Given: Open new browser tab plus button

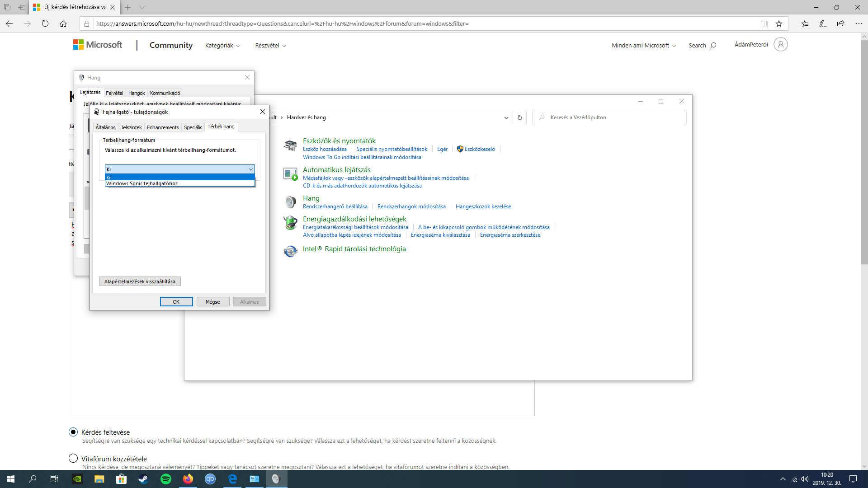Looking at the screenshot, I should click(128, 7).
